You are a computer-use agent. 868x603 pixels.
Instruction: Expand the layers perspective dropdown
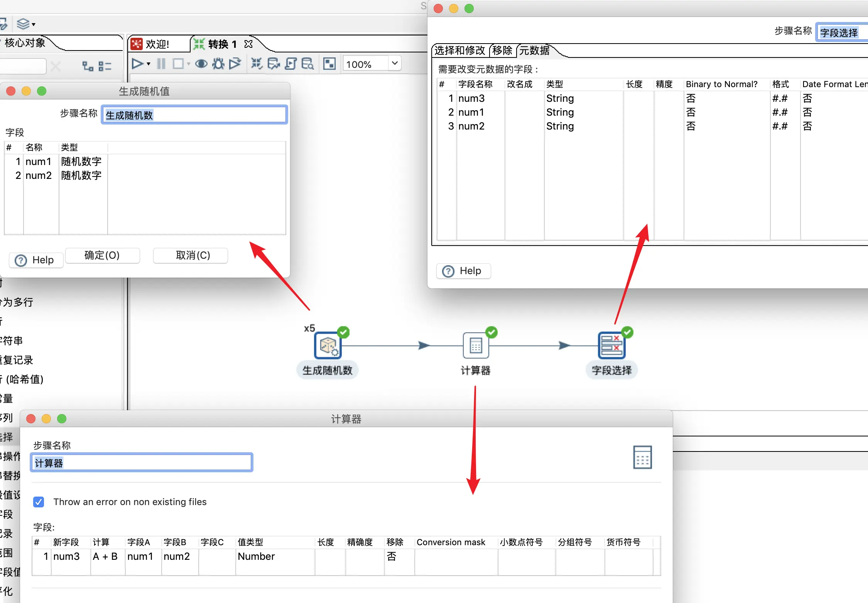34,25
